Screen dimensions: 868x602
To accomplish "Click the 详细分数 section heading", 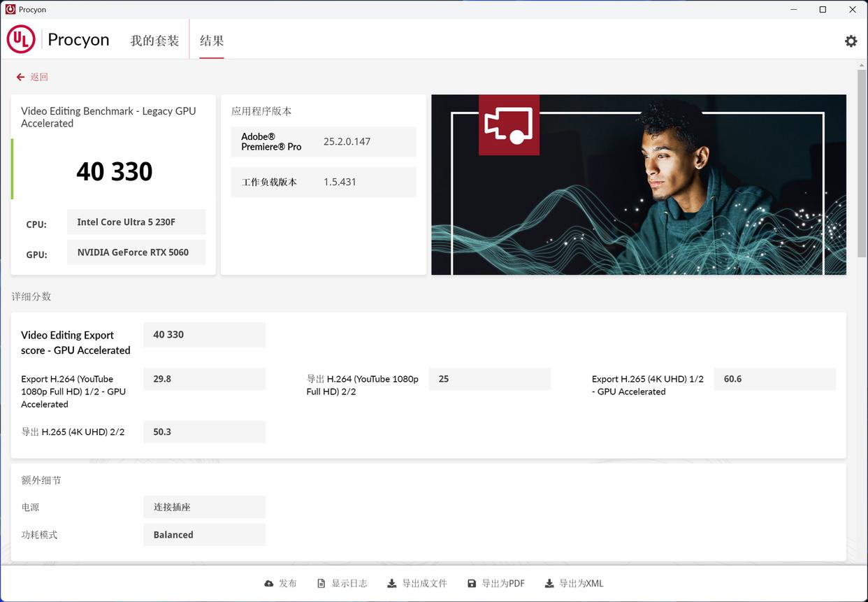I will [31, 296].
